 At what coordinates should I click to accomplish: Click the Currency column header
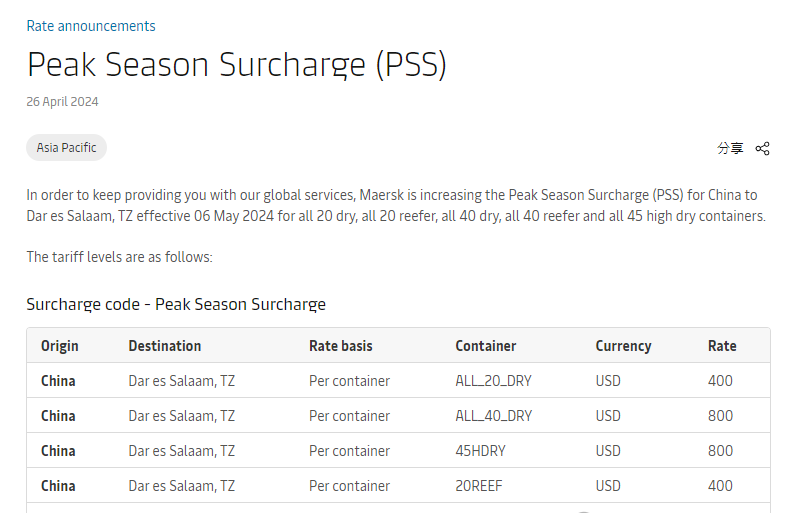click(623, 346)
